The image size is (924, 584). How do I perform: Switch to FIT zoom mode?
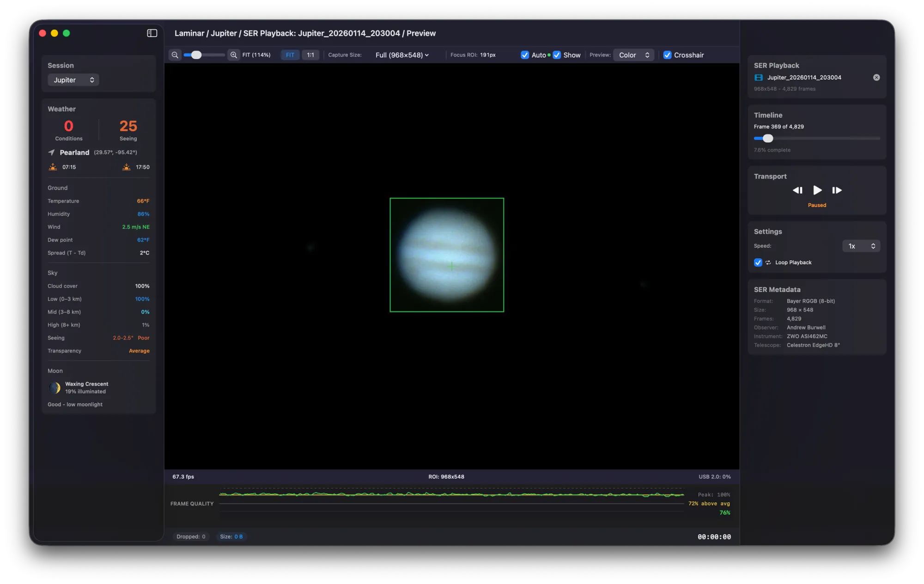pyautogui.click(x=290, y=55)
